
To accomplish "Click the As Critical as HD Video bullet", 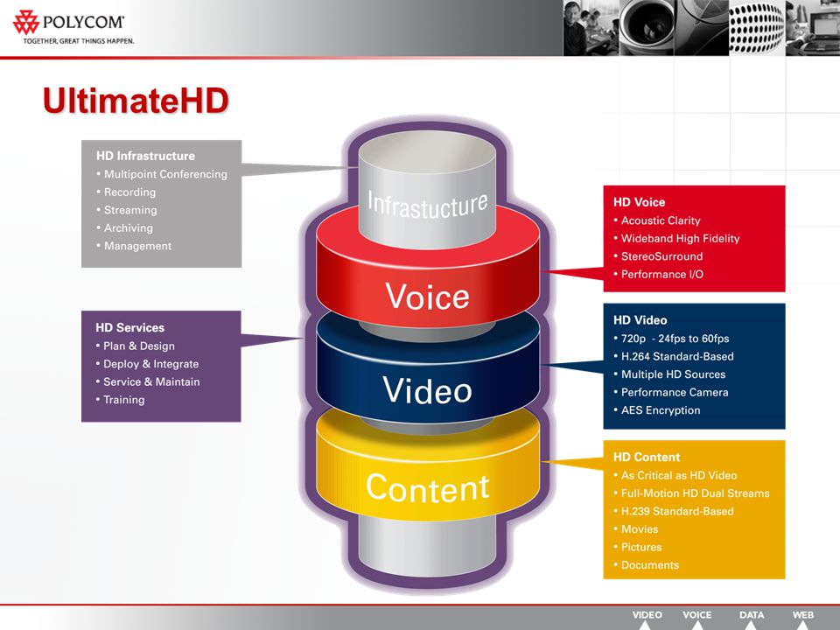I will click(x=675, y=475).
